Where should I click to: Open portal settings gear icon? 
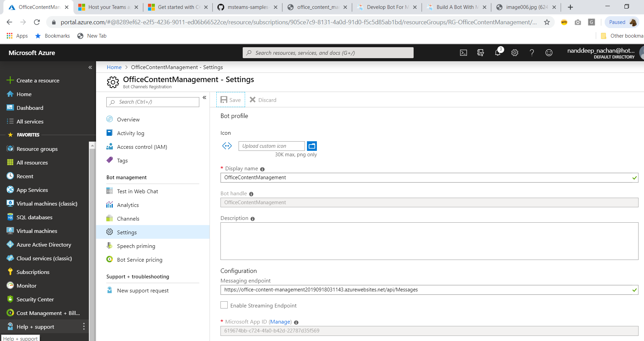coord(515,53)
